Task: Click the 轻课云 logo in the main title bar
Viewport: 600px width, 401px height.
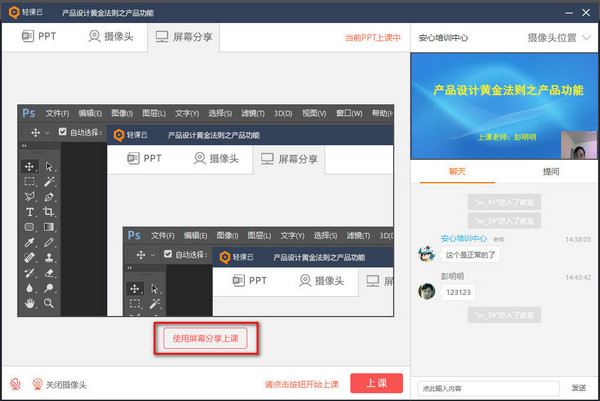Action: pyautogui.click(x=26, y=12)
